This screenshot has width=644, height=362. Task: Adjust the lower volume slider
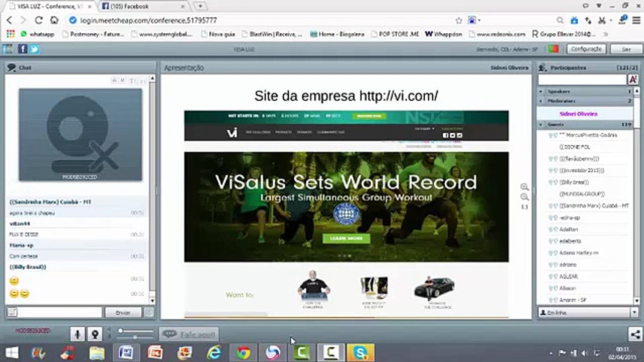point(136,337)
